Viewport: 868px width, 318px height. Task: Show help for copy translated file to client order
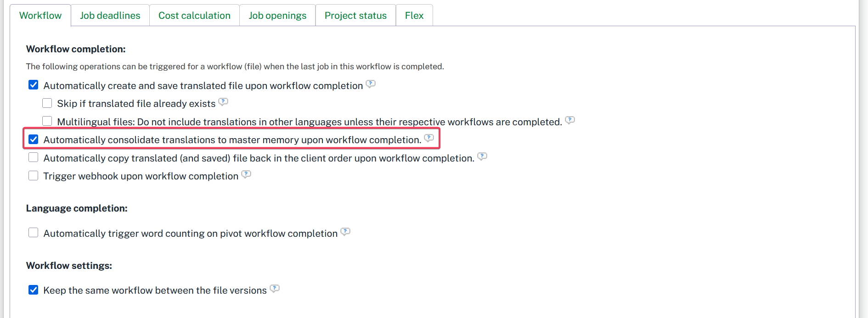[482, 156]
